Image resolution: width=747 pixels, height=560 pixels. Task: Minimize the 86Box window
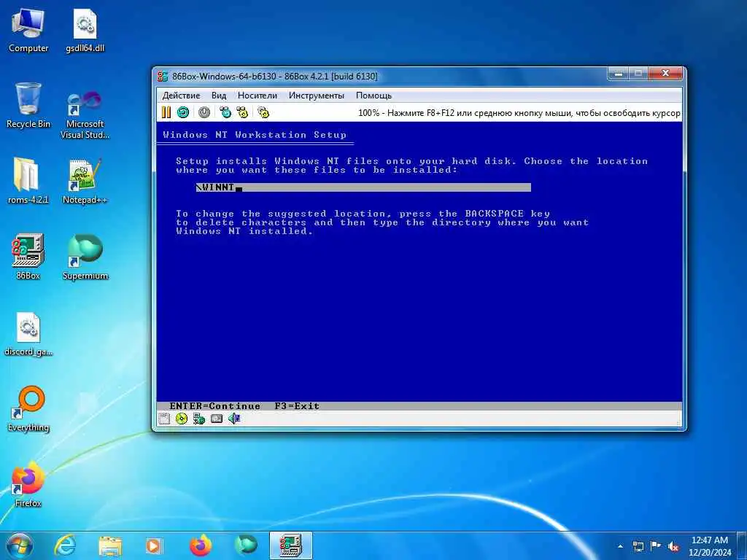pyautogui.click(x=619, y=74)
